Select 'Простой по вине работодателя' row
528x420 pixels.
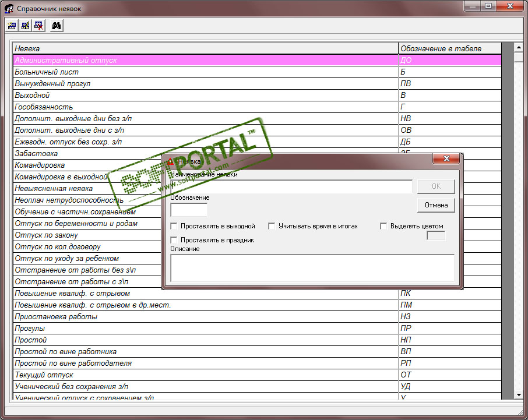(x=257, y=363)
